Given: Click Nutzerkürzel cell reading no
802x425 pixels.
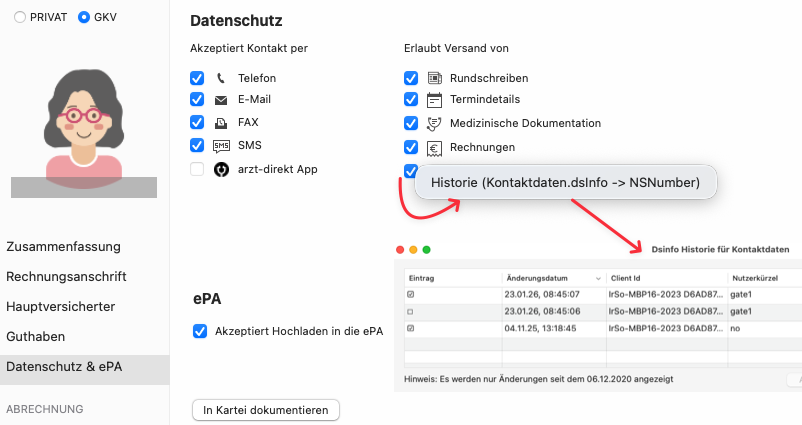Looking at the screenshot, I should point(735,328).
